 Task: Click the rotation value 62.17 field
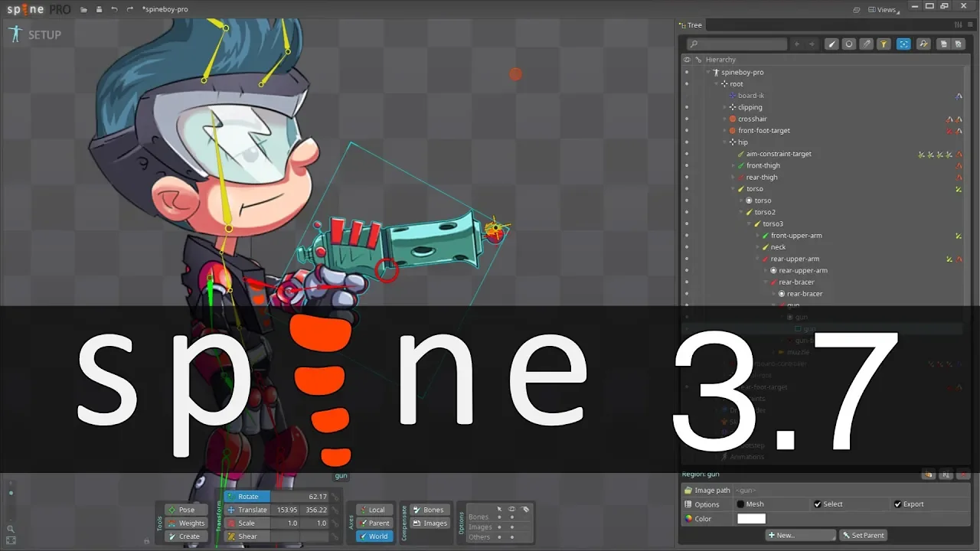(x=300, y=497)
